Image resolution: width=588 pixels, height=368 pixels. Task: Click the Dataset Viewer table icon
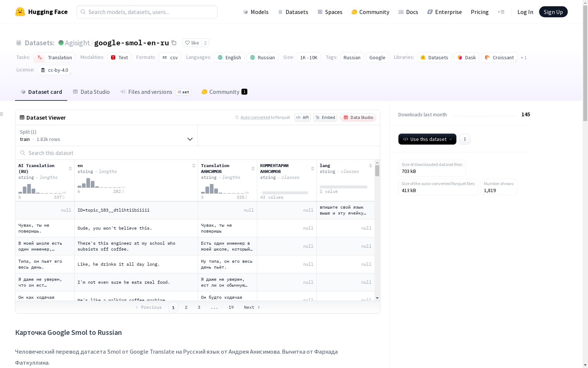22,117
